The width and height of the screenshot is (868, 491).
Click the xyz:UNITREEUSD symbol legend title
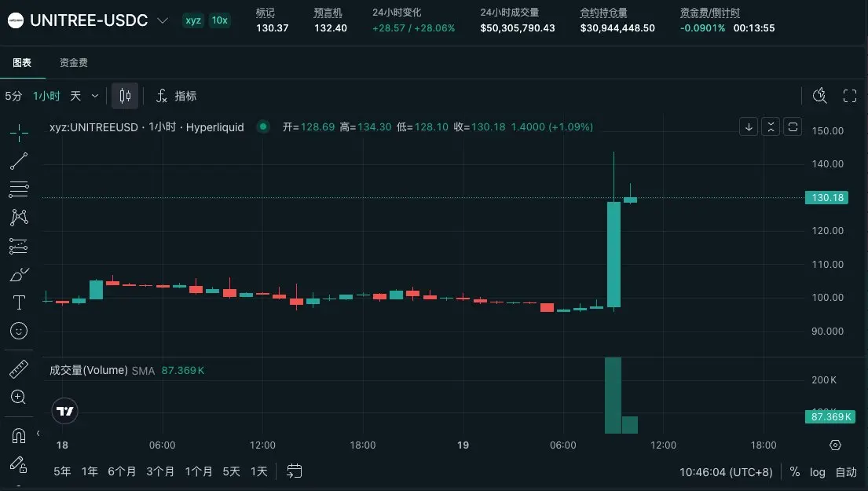(147, 126)
